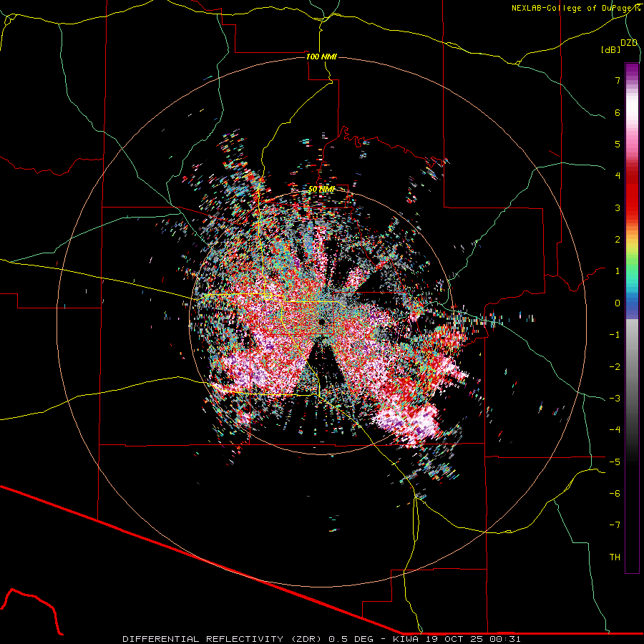Click the (ZDR) abbreviation in the caption

pyautogui.click(x=308, y=639)
